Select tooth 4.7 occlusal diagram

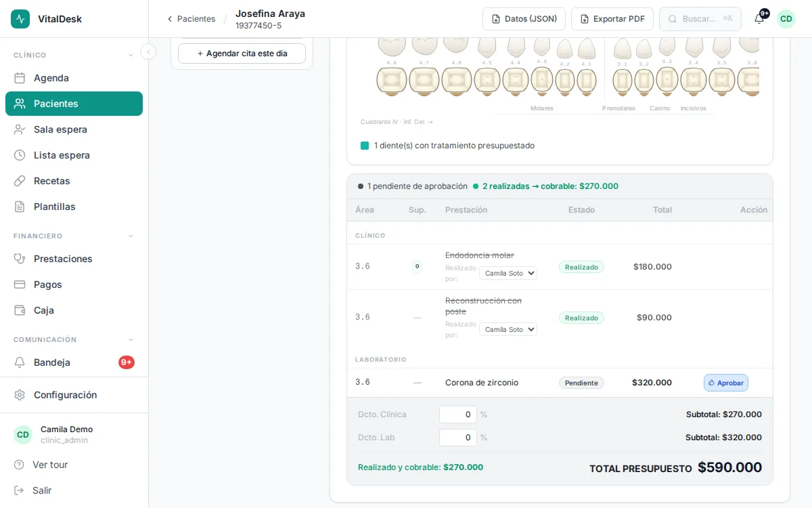pyautogui.click(x=424, y=81)
